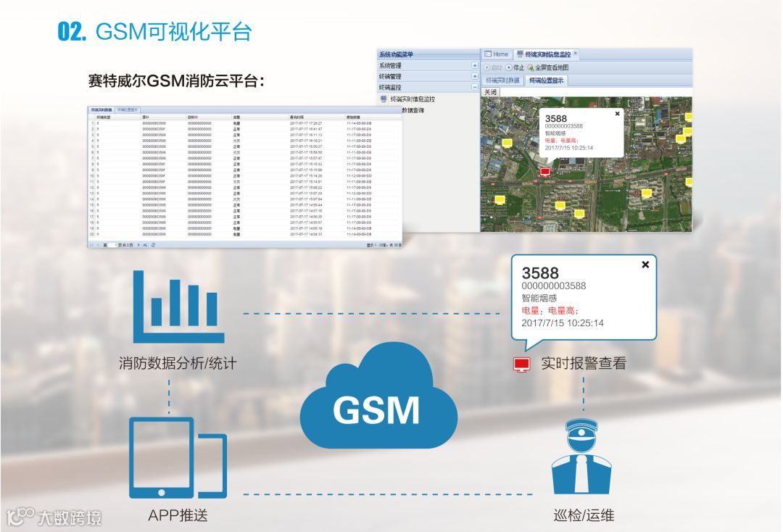This screenshot has height=532, width=783.
Task: Click the bar chart statistics icon
Action: (178, 307)
